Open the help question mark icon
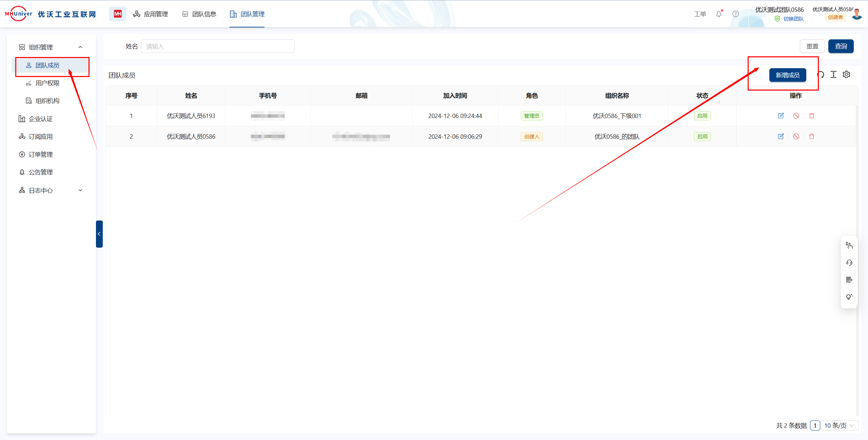 735,14
